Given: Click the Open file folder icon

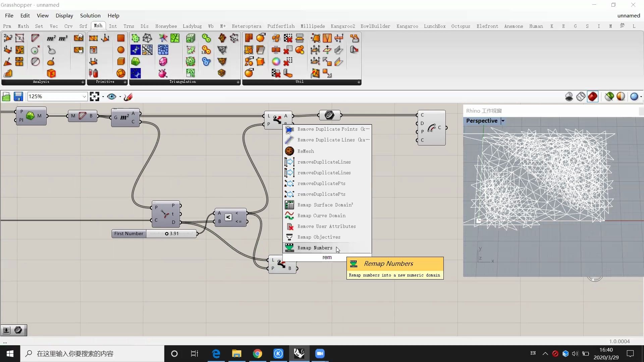Looking at the screenshot, I should tap(6, 97).
